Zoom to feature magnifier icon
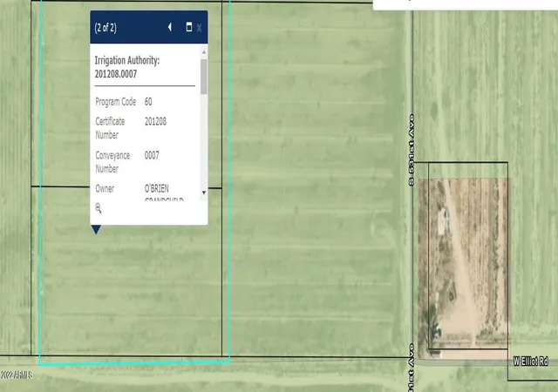Image resolution: width=558 pixels, height=392 pixels. (99, 208)
